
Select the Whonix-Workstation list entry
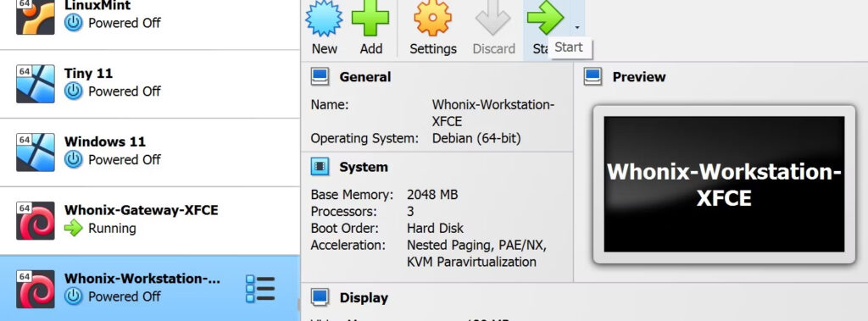(x=150, y=289)
